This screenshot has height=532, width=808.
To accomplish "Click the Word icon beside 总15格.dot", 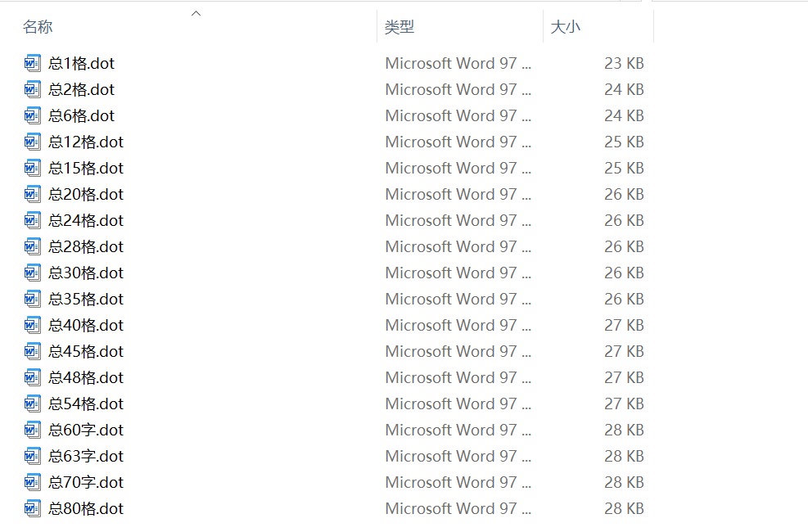I will pos(32,169).
